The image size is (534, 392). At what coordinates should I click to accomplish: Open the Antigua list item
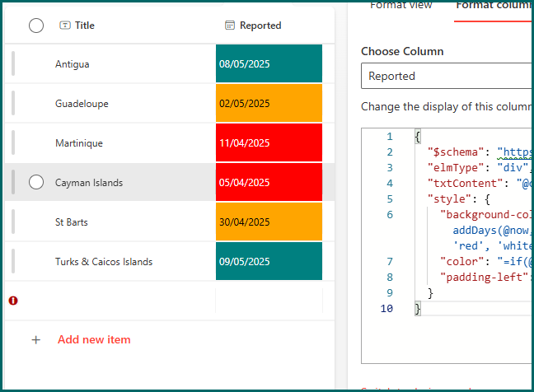(x=73, y=64)
